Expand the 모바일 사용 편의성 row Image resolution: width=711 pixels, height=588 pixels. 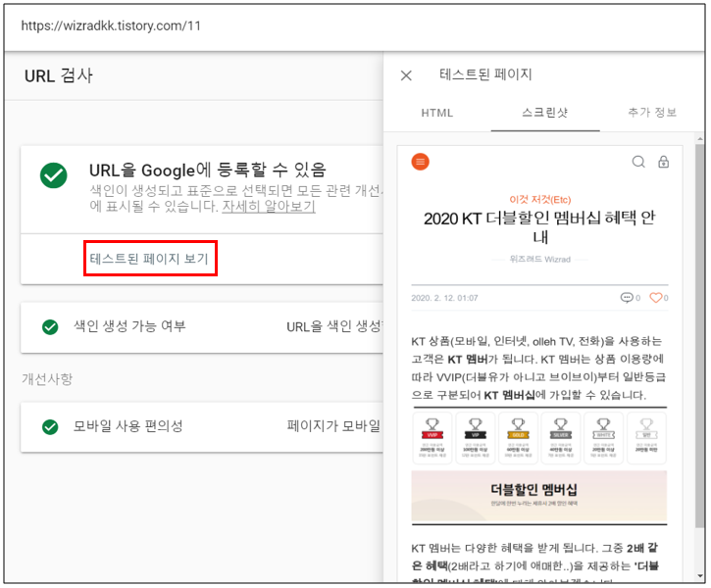point(202,426)
